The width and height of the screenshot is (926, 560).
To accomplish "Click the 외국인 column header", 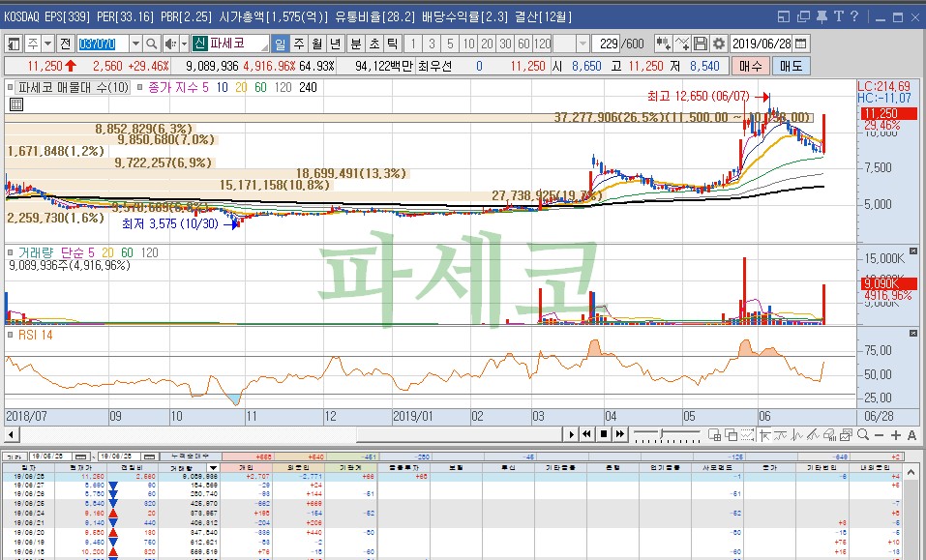I will tap(299, 467).
